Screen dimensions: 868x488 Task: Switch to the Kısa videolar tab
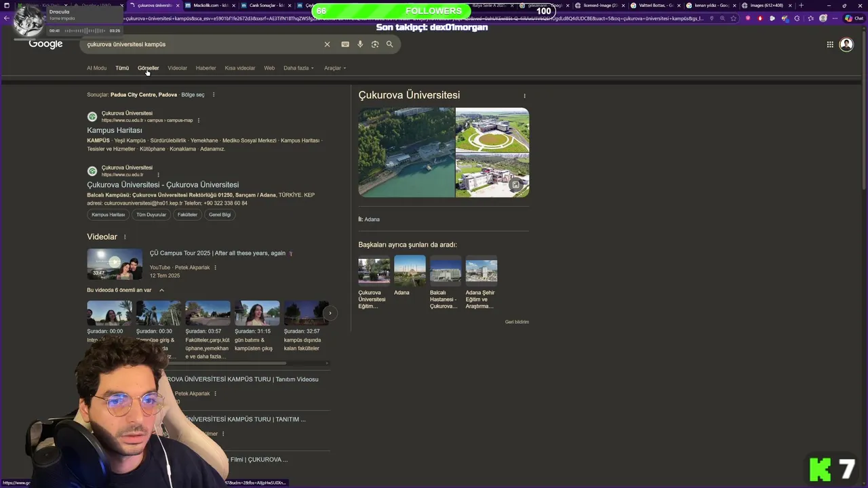[240, 68]
